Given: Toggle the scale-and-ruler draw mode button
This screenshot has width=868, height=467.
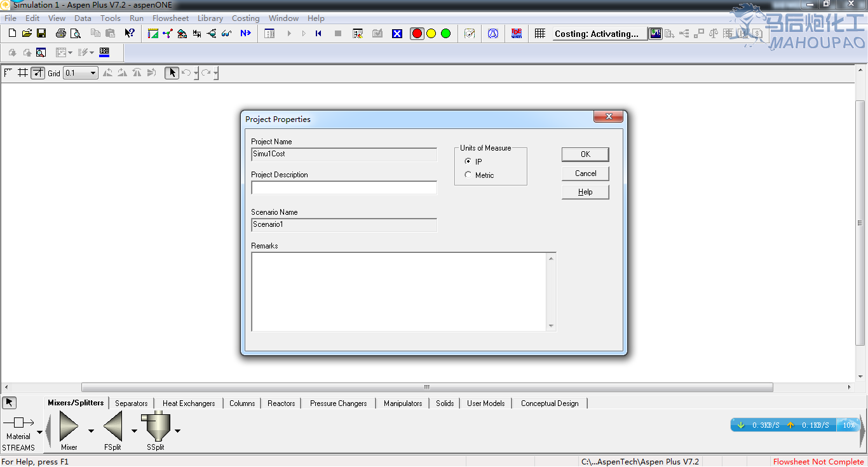Looking at the screenshot, I should (x=38, y=72).
